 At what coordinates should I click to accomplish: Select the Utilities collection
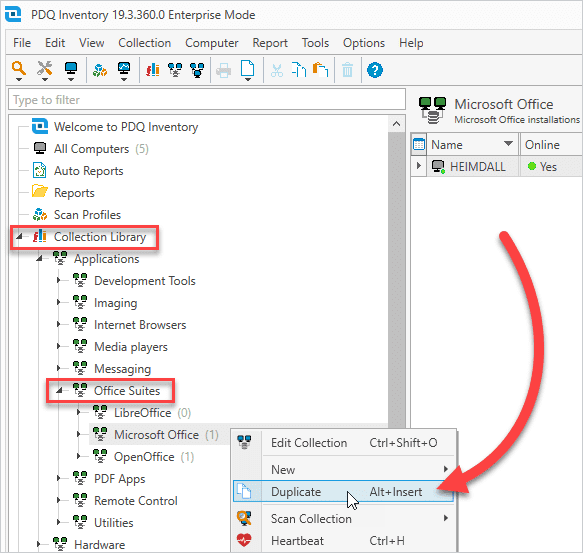[x=113, y=523]
